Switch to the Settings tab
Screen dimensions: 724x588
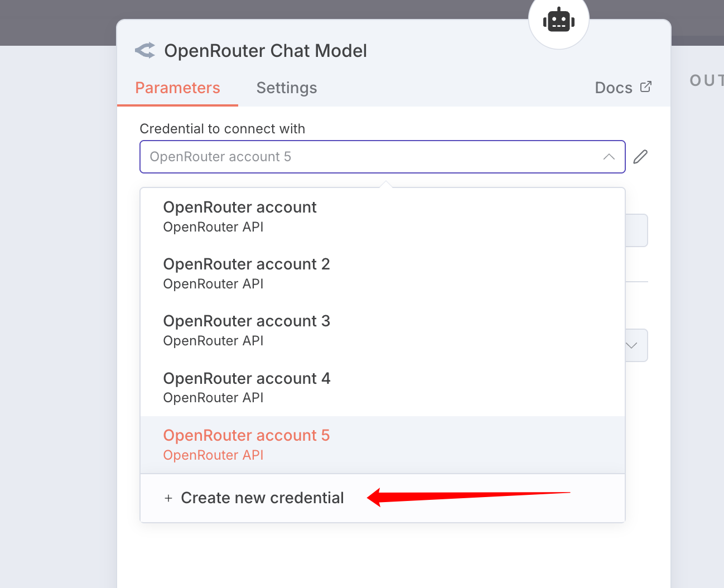click(x=286, y=88)
